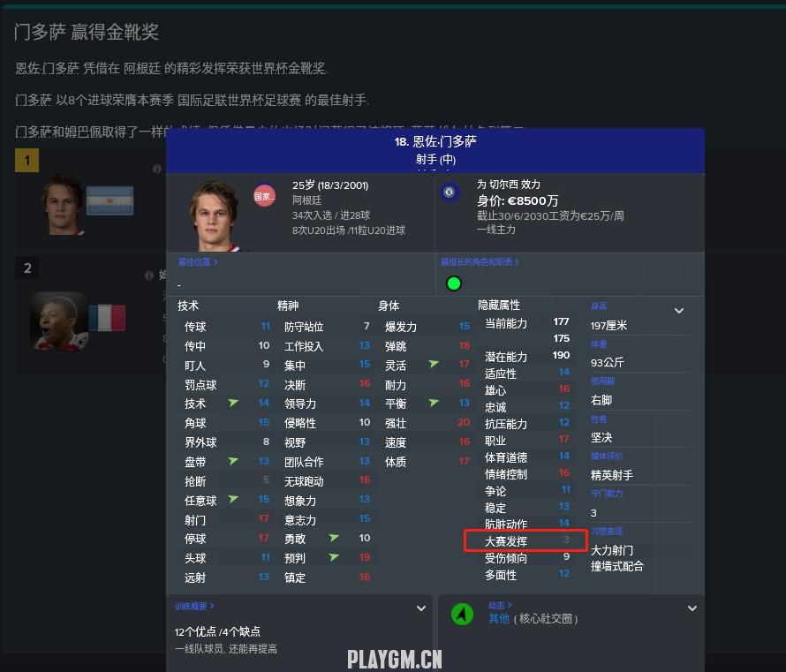The image size is (786, 672).
Task: Expand the training summary chevron
Action: (421, 608)
